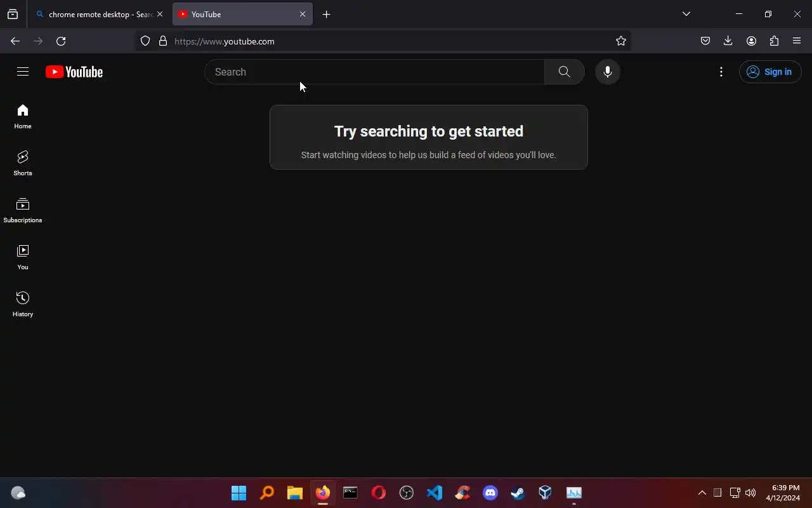
Task: Go forward with the browser forward arrow
Action: pyautogui.click(x=38, y=41)
